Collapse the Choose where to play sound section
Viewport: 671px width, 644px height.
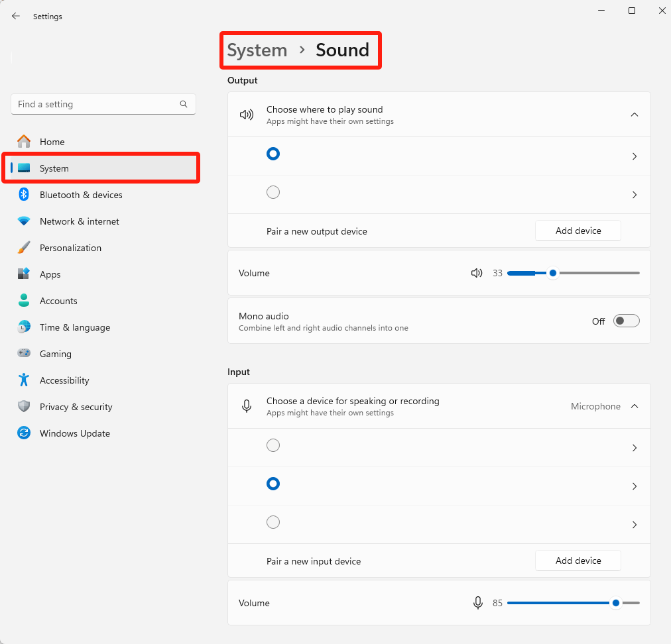tap(635, 115)
